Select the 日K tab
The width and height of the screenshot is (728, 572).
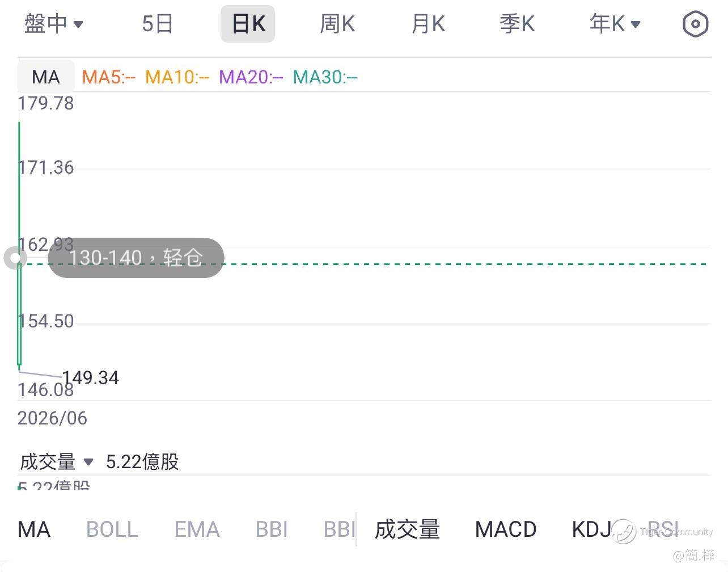click(248, 24)
